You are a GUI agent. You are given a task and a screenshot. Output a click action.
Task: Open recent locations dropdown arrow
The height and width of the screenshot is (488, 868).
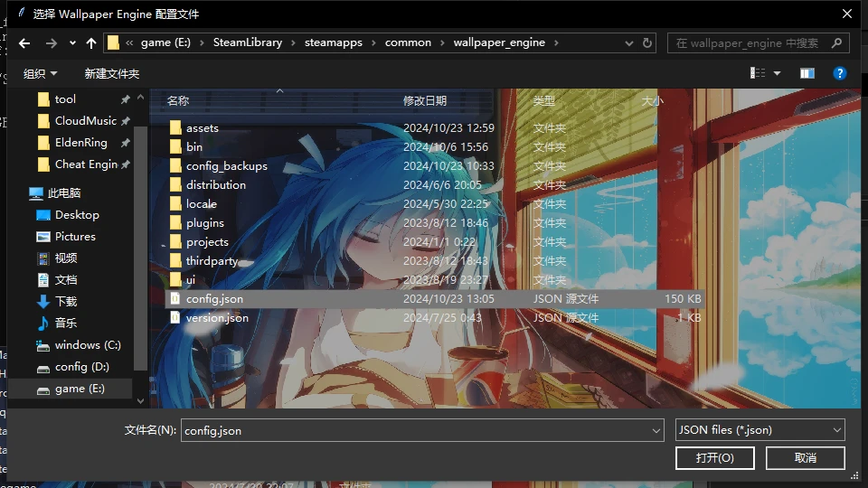coord(72,43)
